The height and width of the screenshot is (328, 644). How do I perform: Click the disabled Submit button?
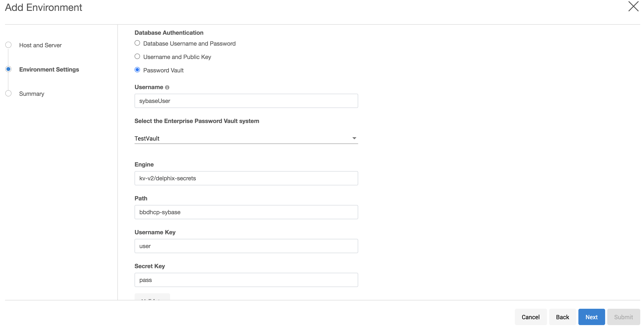[x=623, y=317]
